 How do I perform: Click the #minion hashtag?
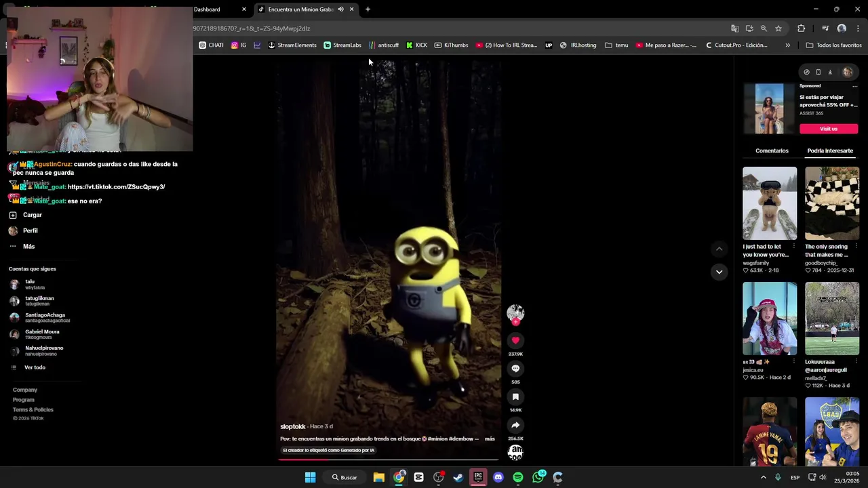click(437, 439)
